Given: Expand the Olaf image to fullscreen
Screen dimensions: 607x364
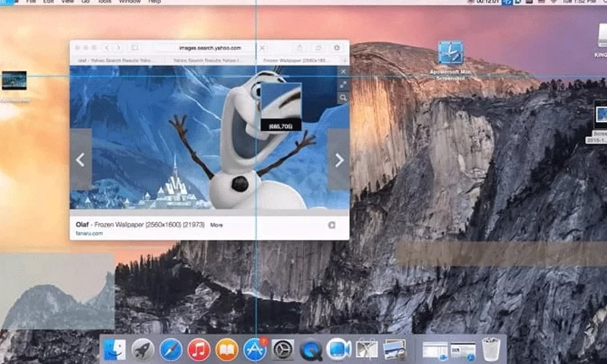Looking at the screenshot, I should click(x=343, y=85).
